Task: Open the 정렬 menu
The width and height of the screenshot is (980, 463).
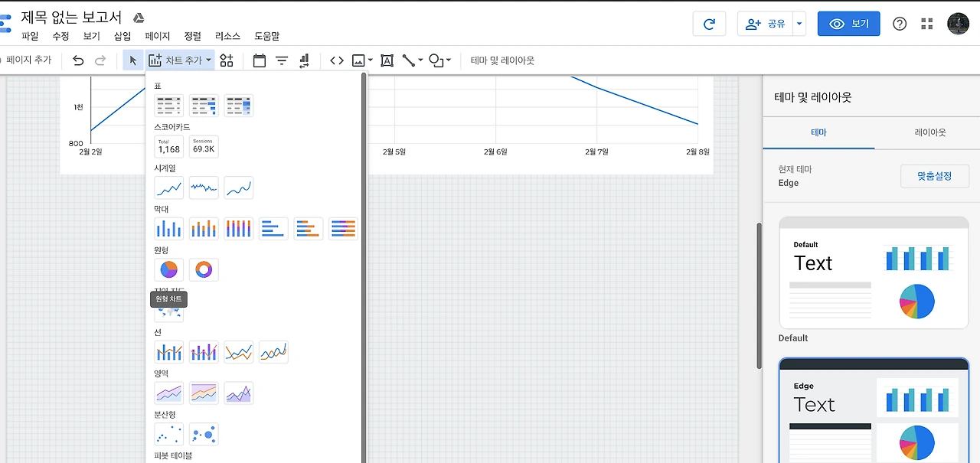Action: tap(192, 36)
